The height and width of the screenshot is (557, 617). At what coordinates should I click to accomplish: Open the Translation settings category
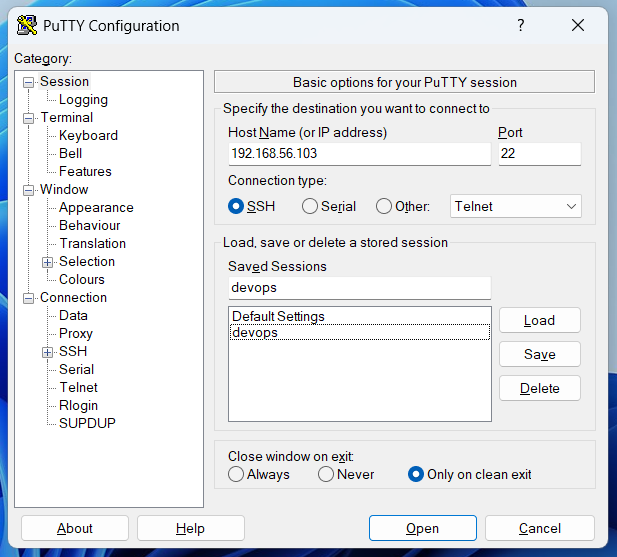coord(92,243)
